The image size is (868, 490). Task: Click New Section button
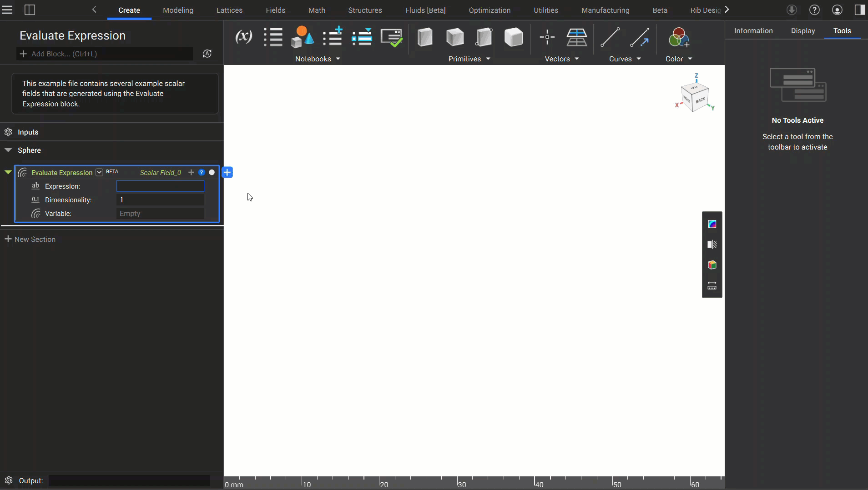click(30, 239)
